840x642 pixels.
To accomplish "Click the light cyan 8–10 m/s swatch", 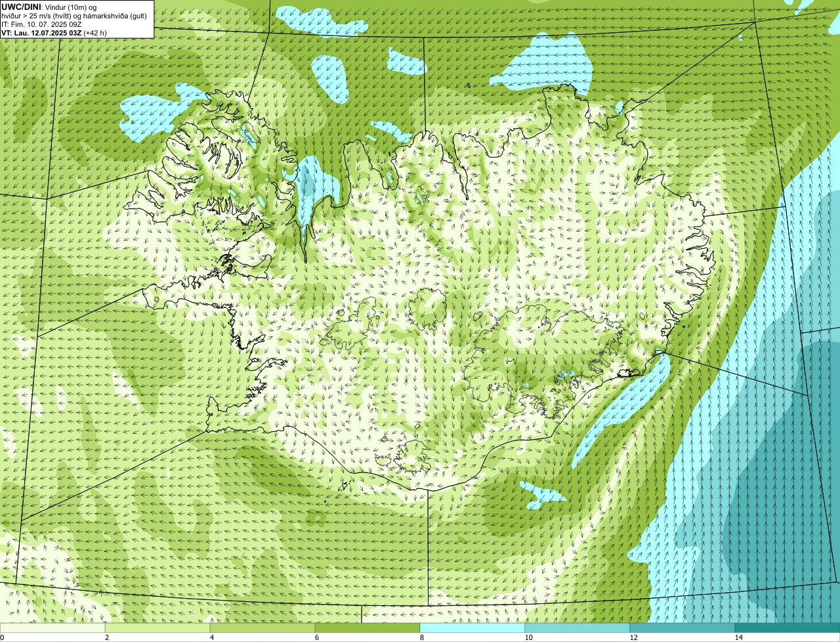I will [x=472, y=628].
